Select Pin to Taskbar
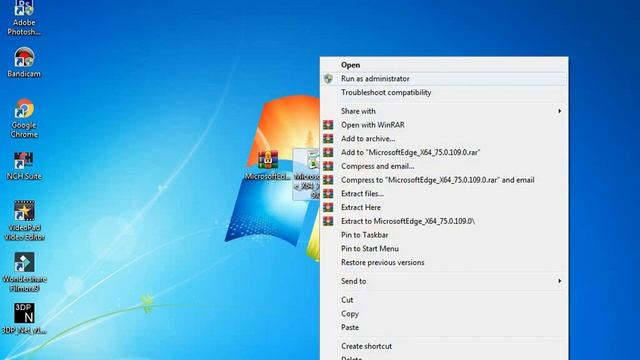The height and width of the screenshot is (360, 640). click(444, 235)
